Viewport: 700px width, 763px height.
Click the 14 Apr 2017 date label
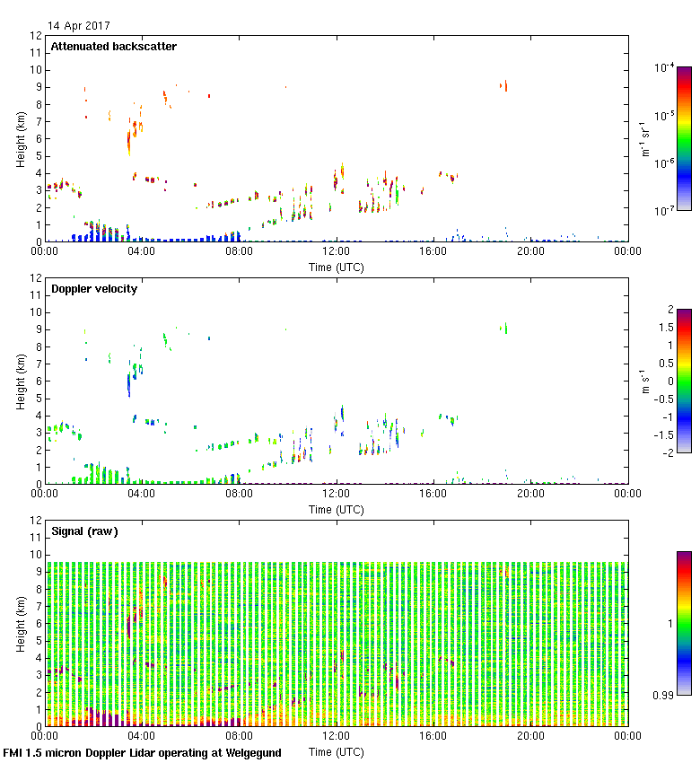point(79,26)
